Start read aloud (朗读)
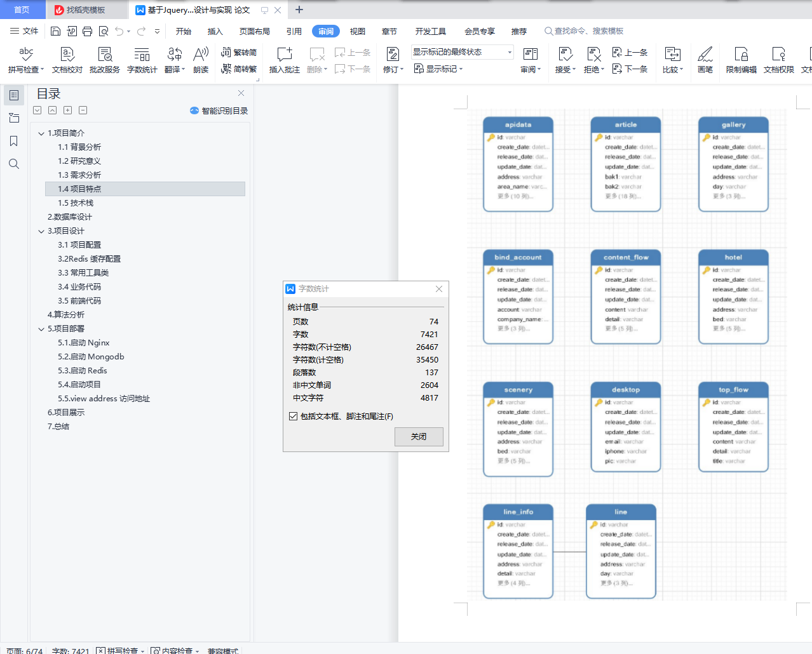Screen dimensions: 812x654 tap(201, 60)
